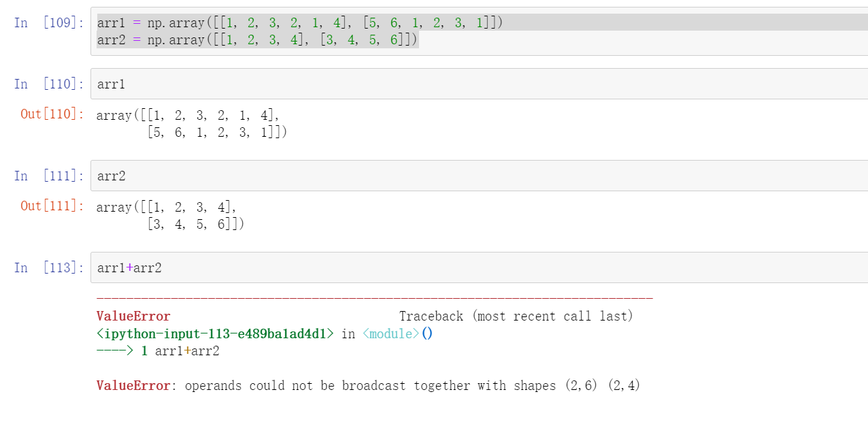Click the arr2 = np.array line in cell 109
This screenshot has height=424, width=868.
(x=257, y=40)
